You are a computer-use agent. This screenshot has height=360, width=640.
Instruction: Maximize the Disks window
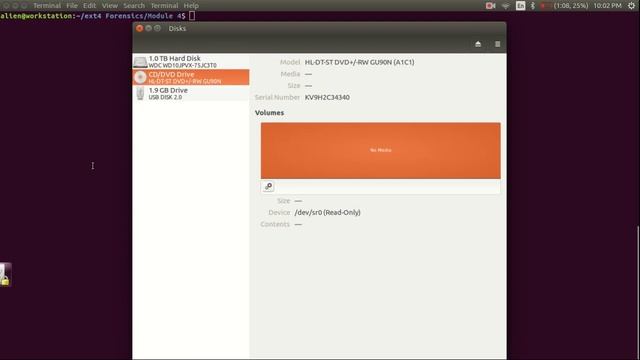tap(158, 28)
